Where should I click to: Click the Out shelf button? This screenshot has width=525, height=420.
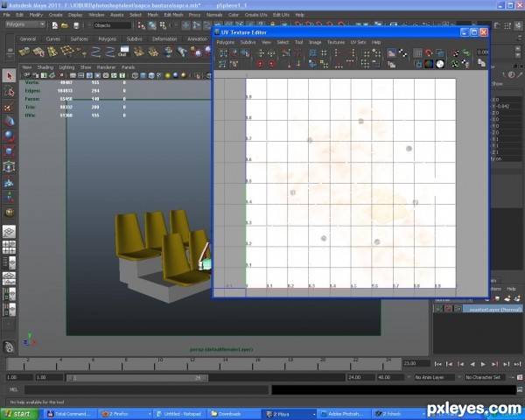(x=124, y=52)
